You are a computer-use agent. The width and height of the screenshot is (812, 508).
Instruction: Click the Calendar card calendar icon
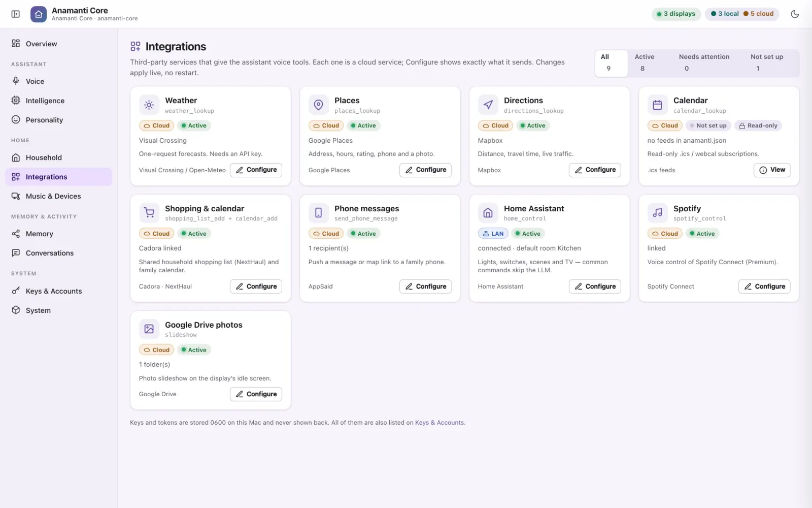658,105
